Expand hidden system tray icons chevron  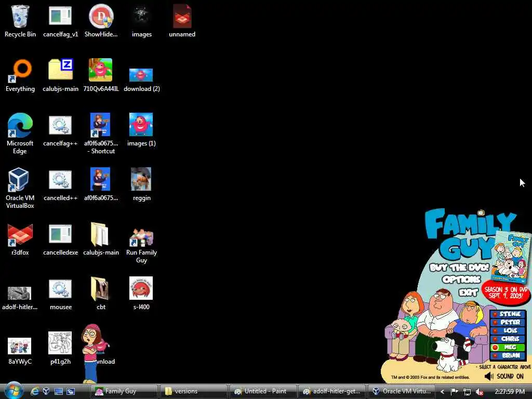443,392
